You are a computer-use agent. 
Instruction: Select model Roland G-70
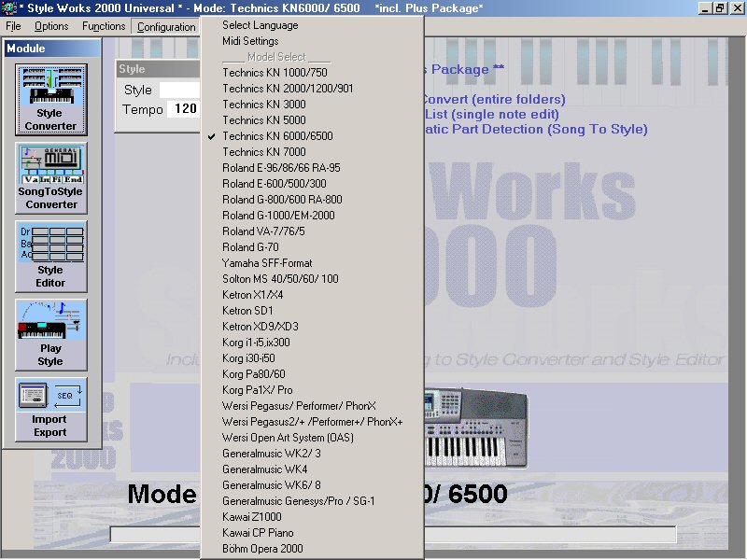coord(312,247)
